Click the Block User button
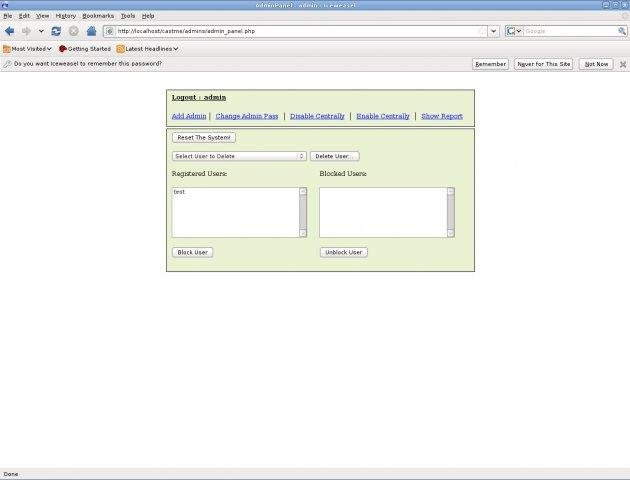 click(192, 252)
